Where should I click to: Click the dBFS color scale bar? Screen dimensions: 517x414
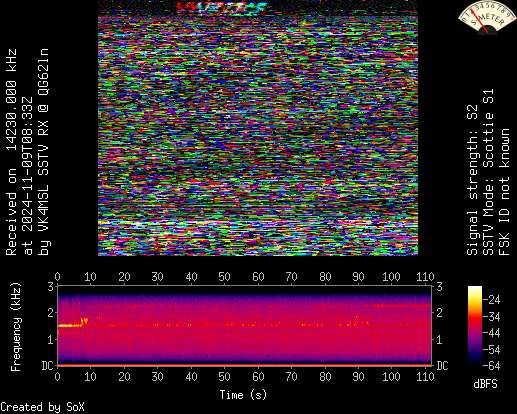click(x=475, y=326)
